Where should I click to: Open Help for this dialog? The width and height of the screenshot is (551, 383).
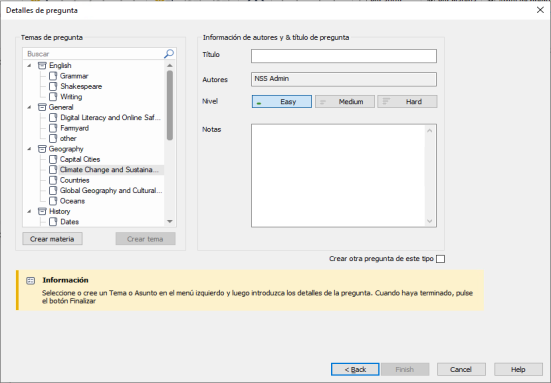[518, 369]
